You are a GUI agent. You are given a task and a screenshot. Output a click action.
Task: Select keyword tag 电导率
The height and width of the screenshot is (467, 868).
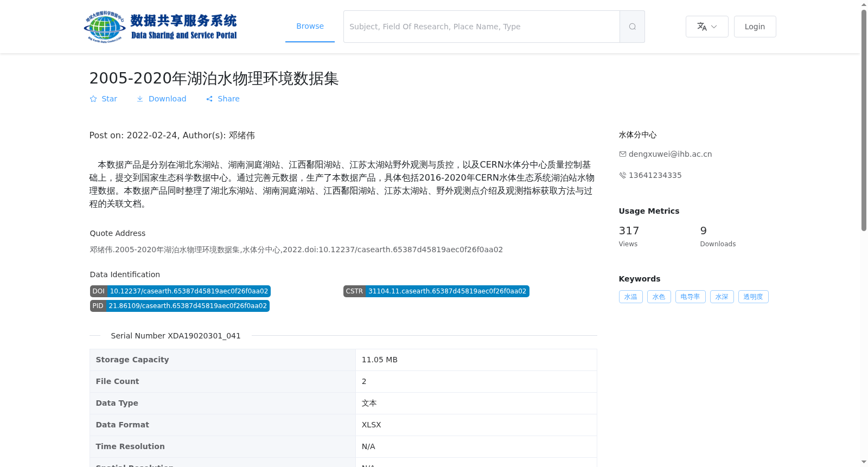click(x=691, y=297)
